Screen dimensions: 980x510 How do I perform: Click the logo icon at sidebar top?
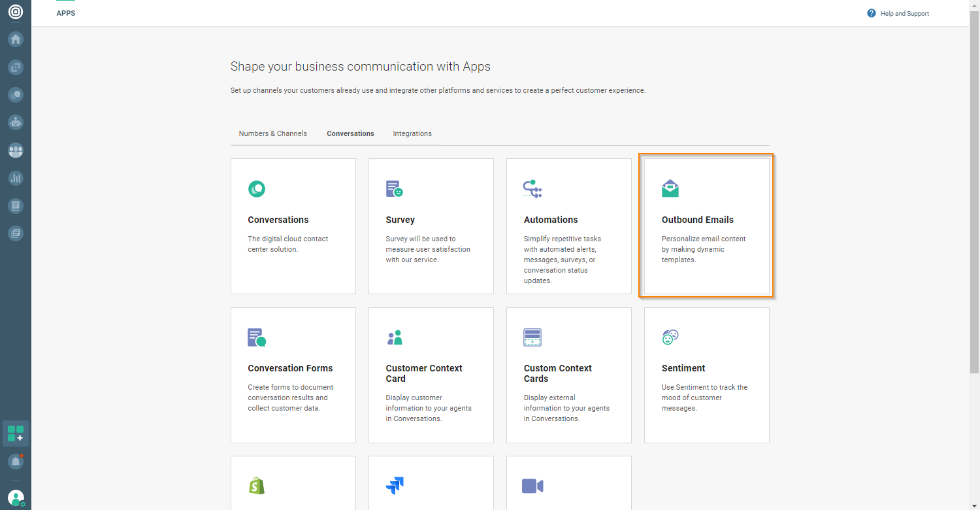click(x=16, y=12)
